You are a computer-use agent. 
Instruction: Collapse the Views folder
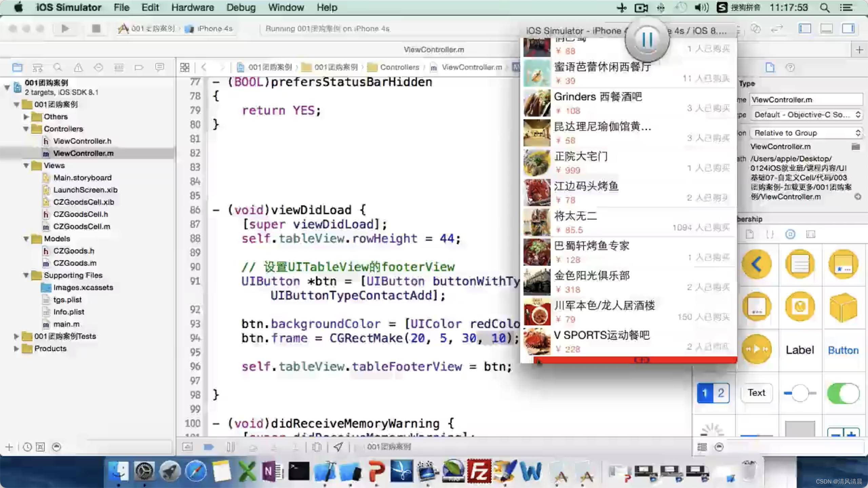pos(26,165)
